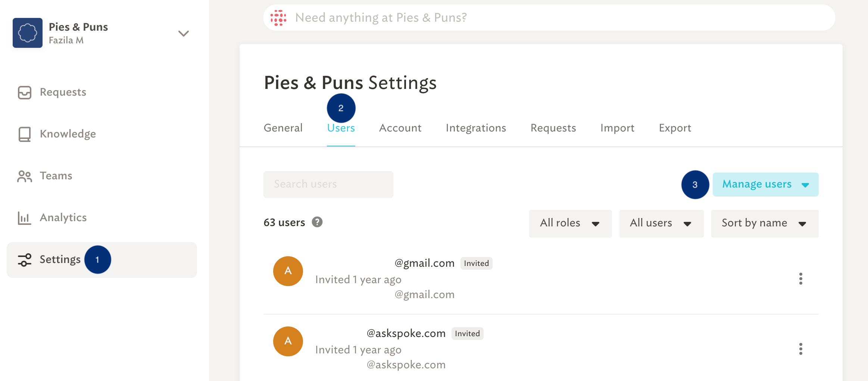The image size is (868, 381).
Task: Click the Pies & Puns workspace logo
Action: coord(28,33)
